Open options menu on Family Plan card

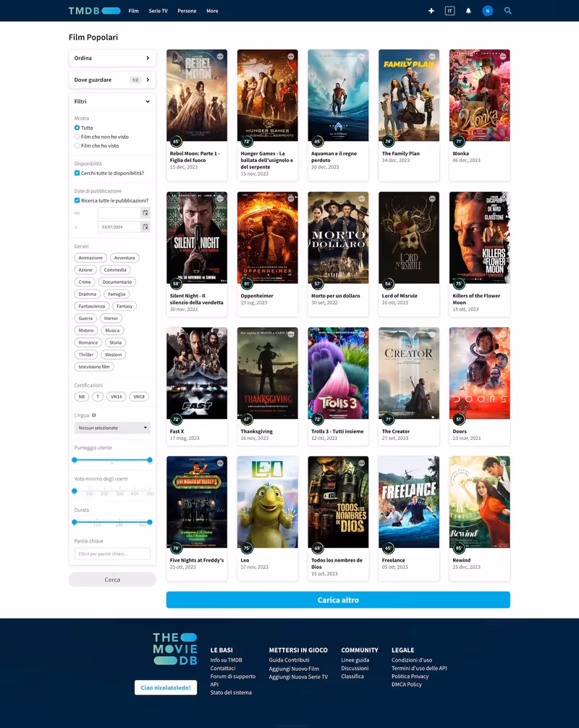[432, 56]
